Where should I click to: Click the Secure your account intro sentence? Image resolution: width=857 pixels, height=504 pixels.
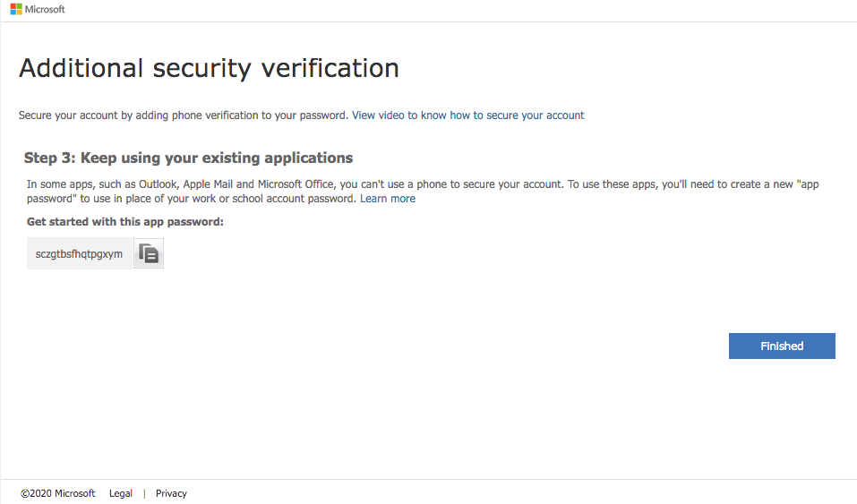click(x=183, y=115)
